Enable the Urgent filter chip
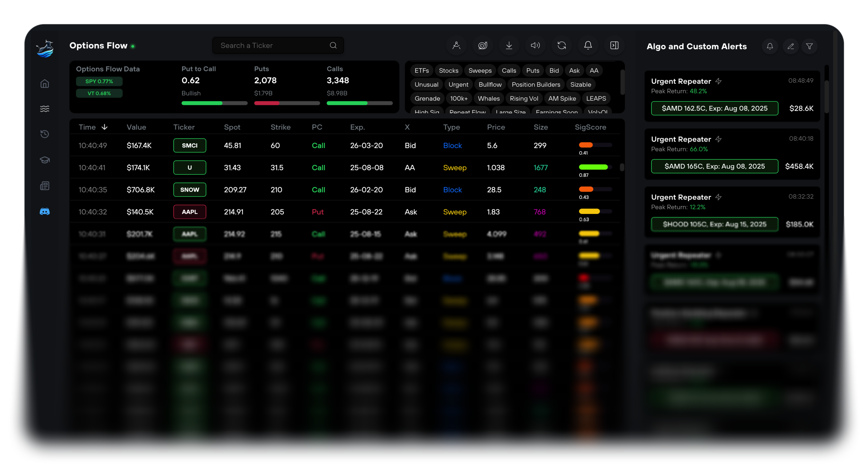 [x=458, y=85]
